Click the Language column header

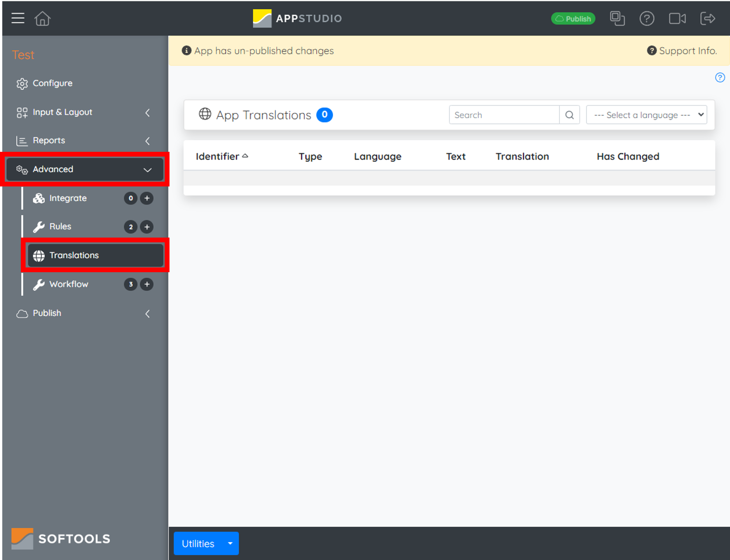pos(378,157)
